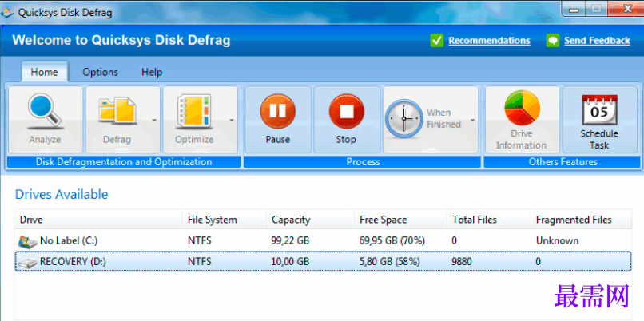The width and height of the screenshot is (644, 321).
Task: Click the Optimize notebook icon
Action: [194, 111]
